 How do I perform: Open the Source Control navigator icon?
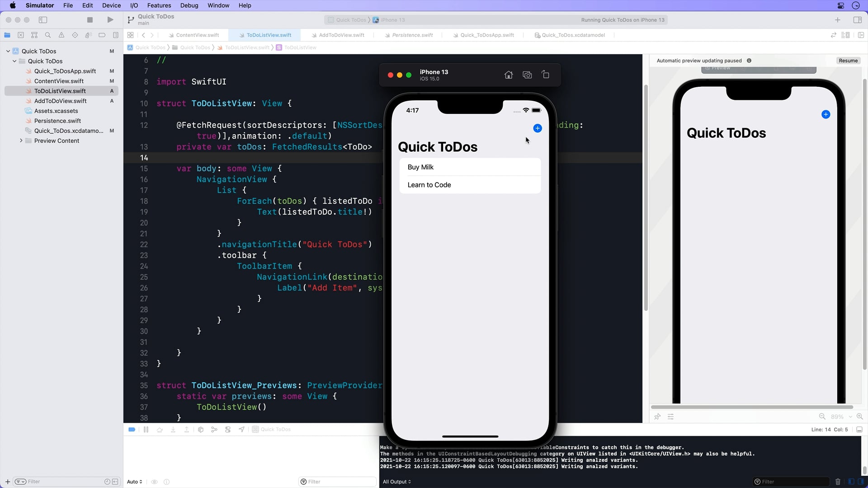21,35
